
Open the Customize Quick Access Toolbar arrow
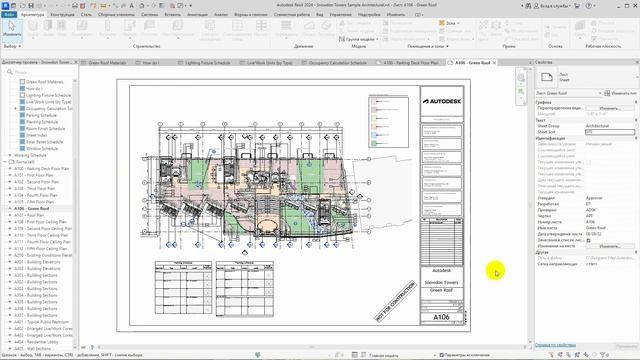[190, 6]
